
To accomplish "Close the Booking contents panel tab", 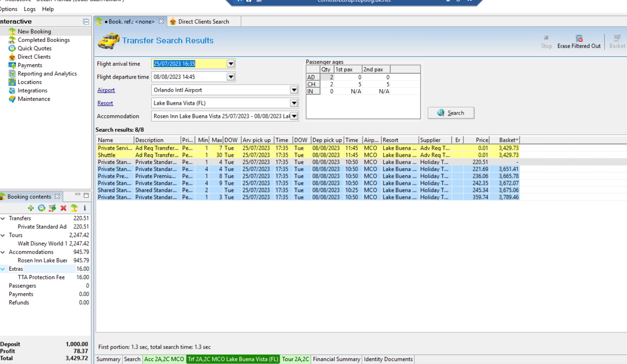I will [x=57, y=197].
